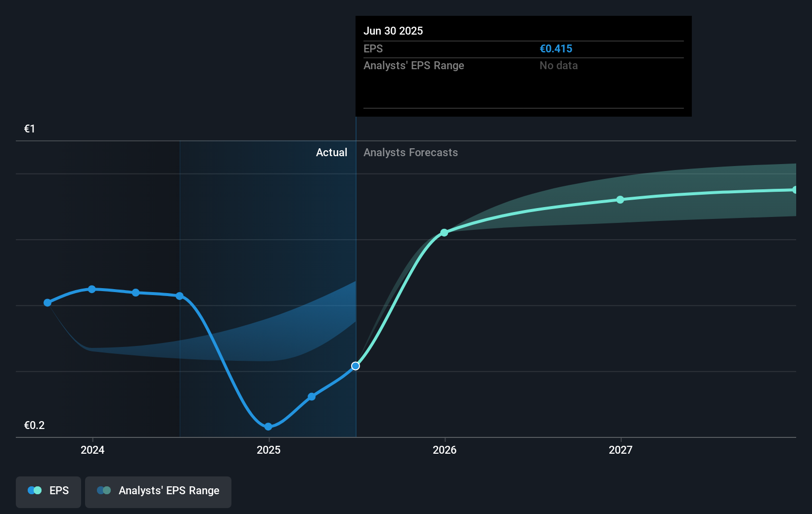Image resolution: width=812 pixels, height=514 pixels.
Task: Click the EPS peak data point at 2024
Action: (92, 289)
